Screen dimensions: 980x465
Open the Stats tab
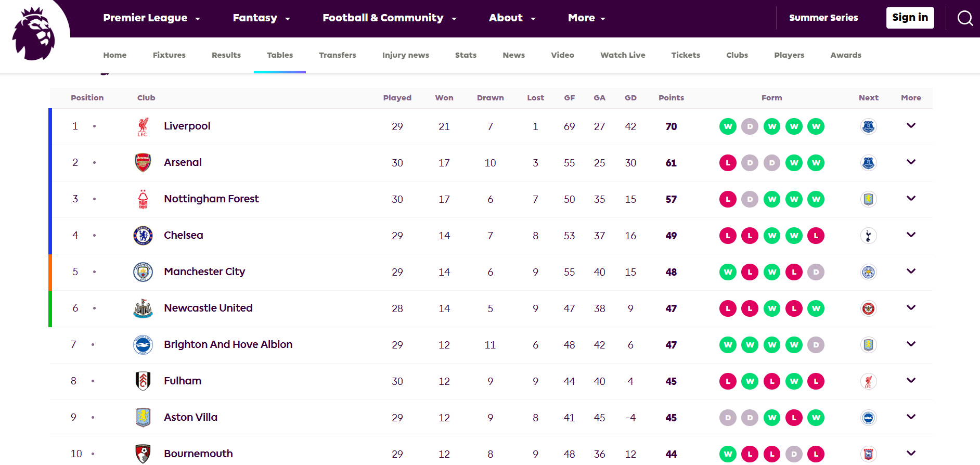(466, 55)
